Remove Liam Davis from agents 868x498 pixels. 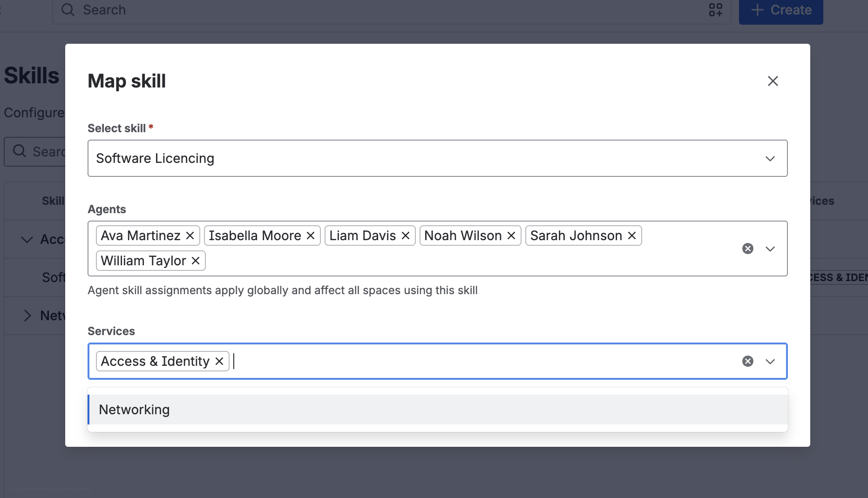(x=406, y=236)
